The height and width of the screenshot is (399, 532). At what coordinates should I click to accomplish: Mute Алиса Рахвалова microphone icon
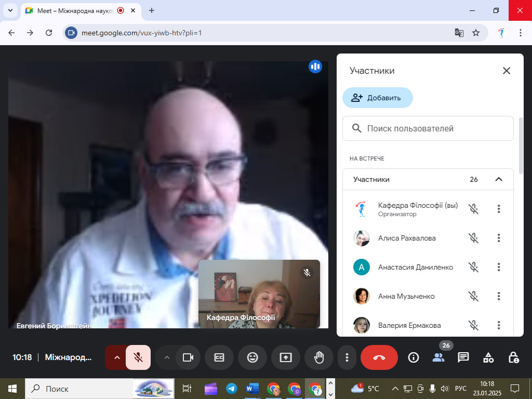click(x=473, y=238)
